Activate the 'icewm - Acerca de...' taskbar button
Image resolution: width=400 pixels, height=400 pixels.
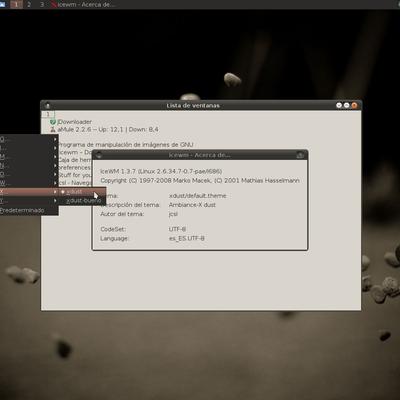tap(83, 4)
